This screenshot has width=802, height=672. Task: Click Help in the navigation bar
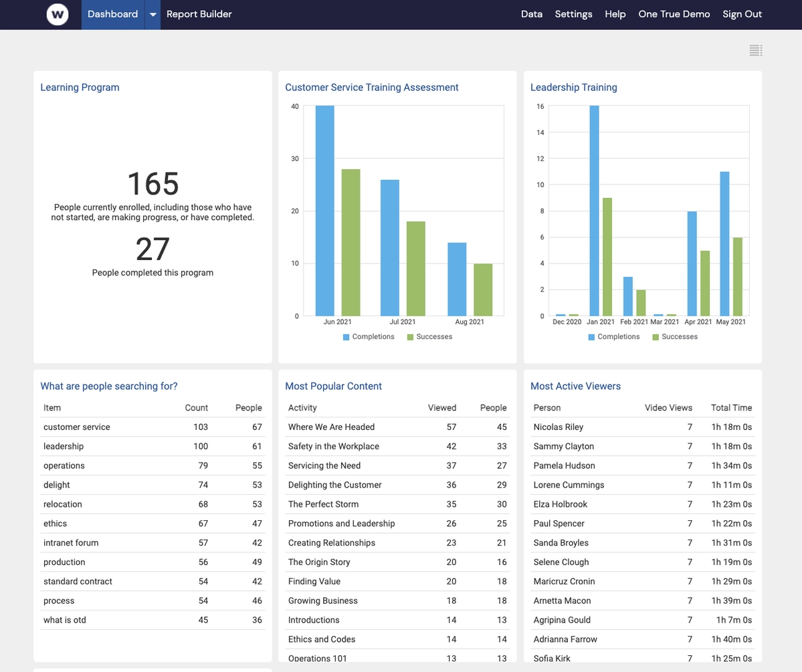tap(615, 13)
